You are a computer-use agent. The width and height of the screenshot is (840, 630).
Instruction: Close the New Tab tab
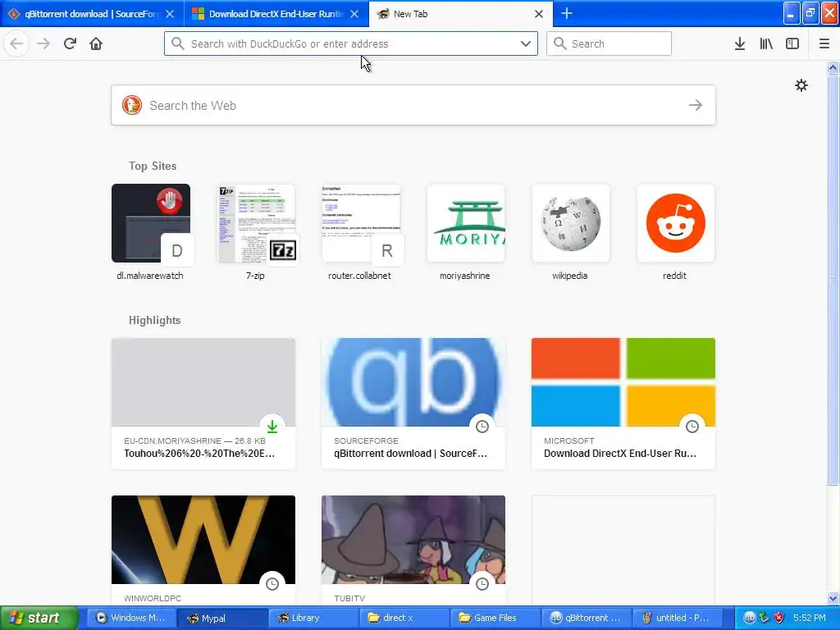[539, 14]
